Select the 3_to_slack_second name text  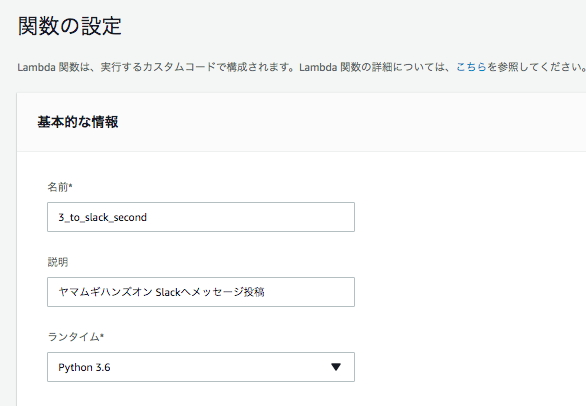(x=102, y=217)
